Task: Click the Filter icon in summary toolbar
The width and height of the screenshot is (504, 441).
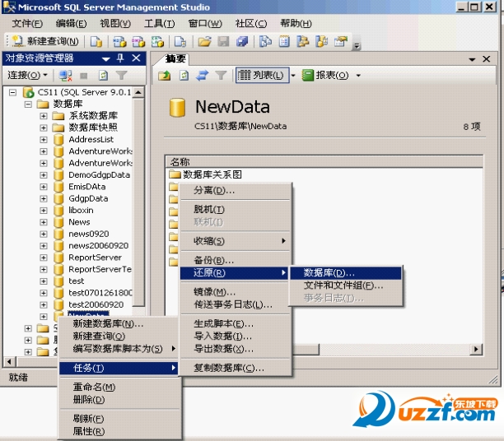Action: (x=221, y=76)
